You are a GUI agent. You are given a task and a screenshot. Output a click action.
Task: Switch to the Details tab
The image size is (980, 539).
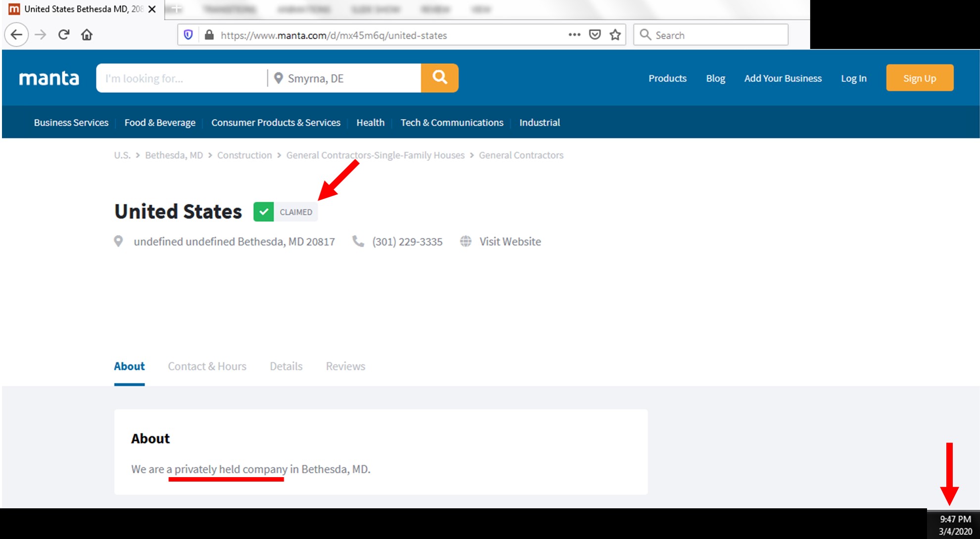coord(286,366)
